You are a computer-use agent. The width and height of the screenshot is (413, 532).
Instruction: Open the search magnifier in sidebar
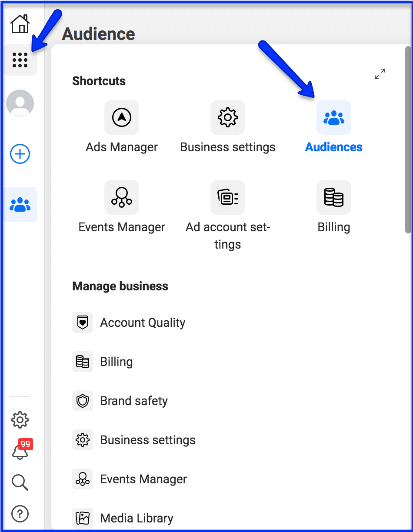pyautogui.click(x=20, y=482)
